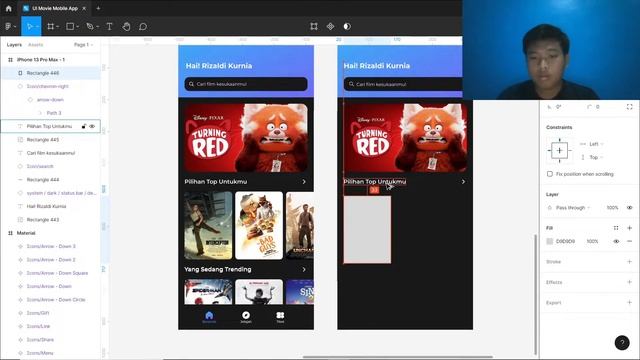Screen dimensions: 640x360
Task: Toggle lock on Pilihan Top Untukmu layer
Action: coord(84,127)
